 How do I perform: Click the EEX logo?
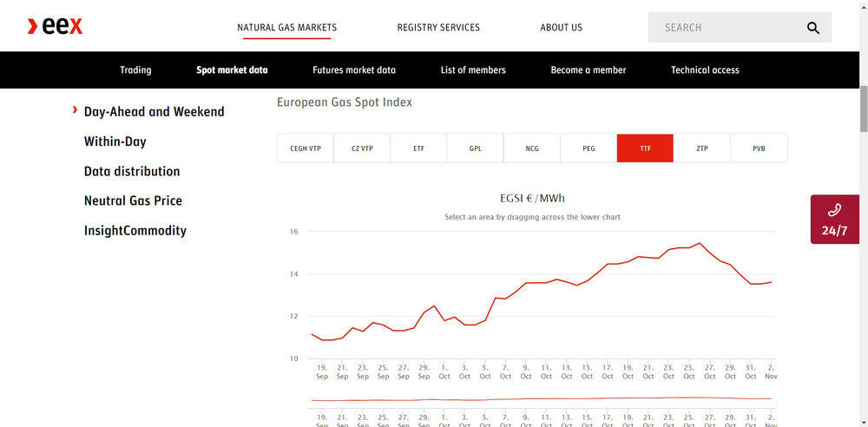tap(56, 27)
